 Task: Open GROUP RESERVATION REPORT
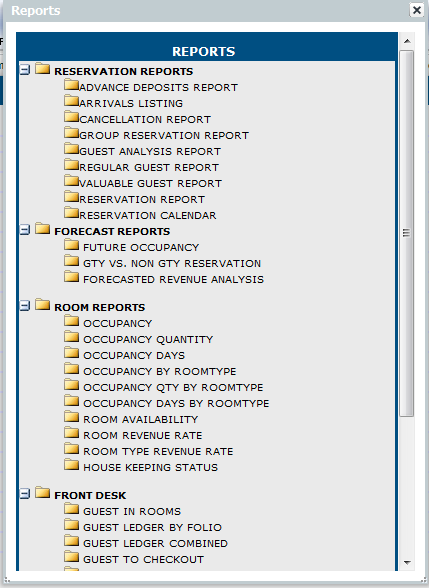[x=164, y=135]
